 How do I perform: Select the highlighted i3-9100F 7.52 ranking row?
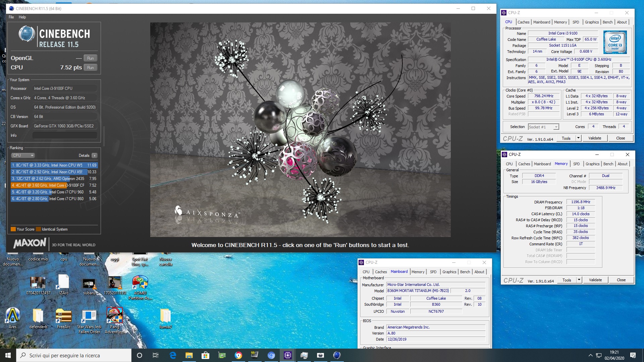pyautogui.click(x=54, y=185)
